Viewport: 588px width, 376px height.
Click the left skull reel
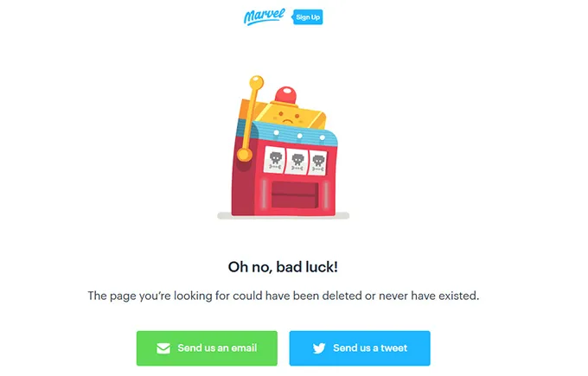coord(275,160)
